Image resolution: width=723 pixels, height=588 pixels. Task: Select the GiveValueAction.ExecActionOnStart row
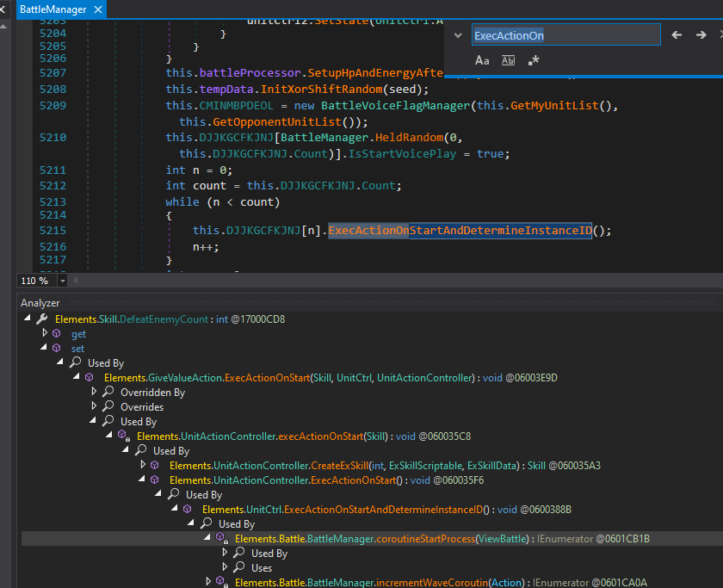(331, 378)
